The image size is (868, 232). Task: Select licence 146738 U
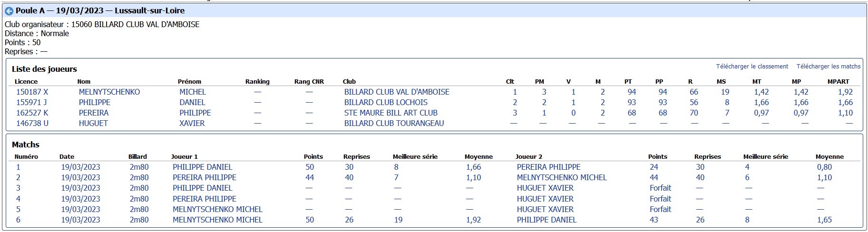32,123
